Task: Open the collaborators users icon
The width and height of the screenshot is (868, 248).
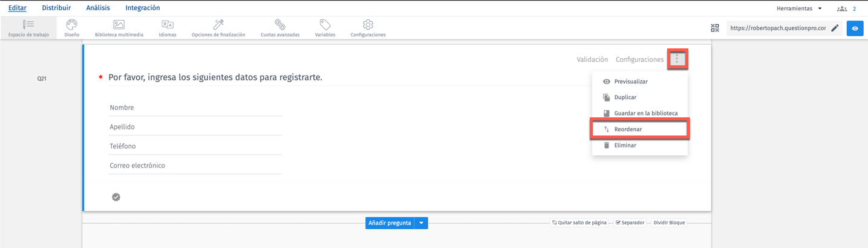Action: coord(841,9)
